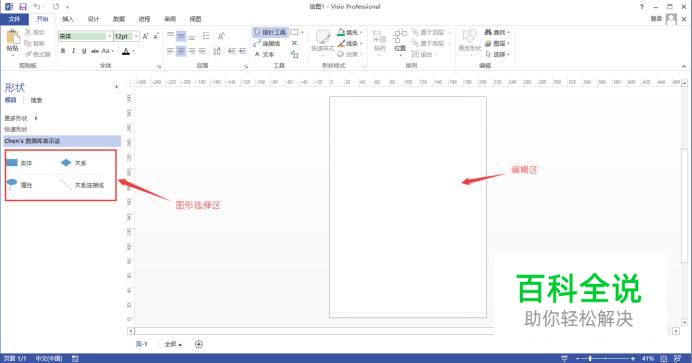Open the File tab

click(14, 19)
